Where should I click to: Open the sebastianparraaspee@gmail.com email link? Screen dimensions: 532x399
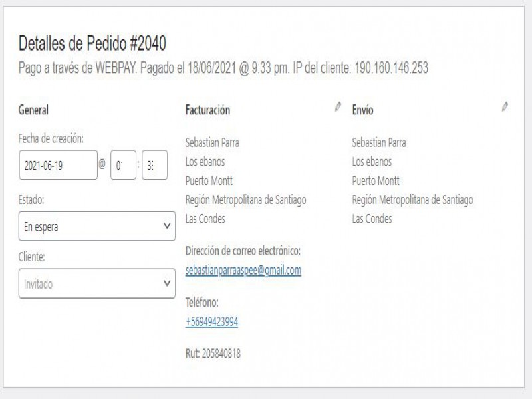coord(243,271)
